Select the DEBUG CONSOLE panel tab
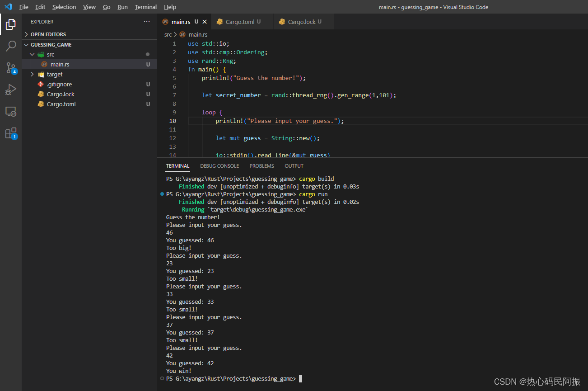588x391 pixels. tap(219, 166)
